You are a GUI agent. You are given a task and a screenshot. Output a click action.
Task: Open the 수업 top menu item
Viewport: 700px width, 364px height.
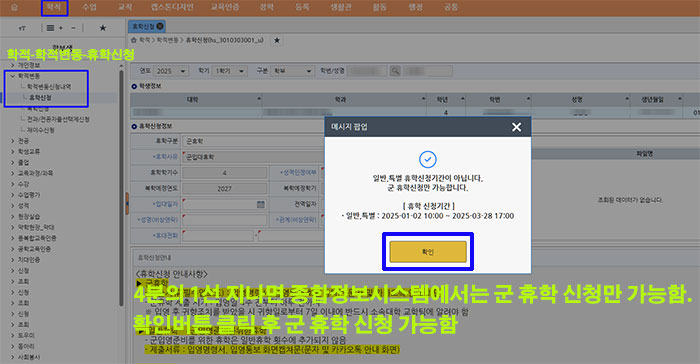pos(90,7)
